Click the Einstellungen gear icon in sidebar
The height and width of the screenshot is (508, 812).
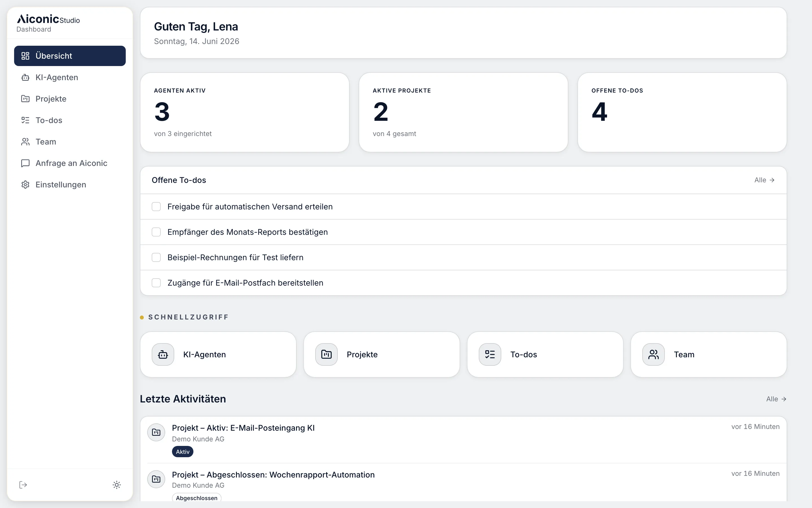click(25, 185)
